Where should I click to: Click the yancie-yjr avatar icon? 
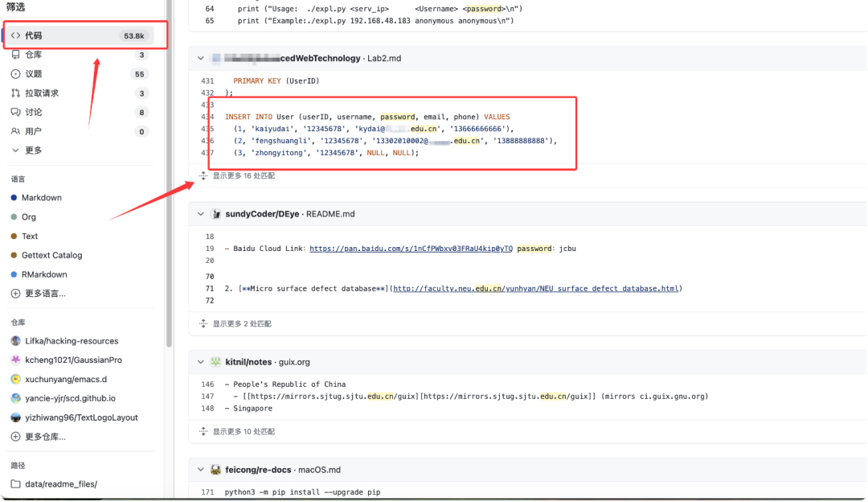(15, 398)
